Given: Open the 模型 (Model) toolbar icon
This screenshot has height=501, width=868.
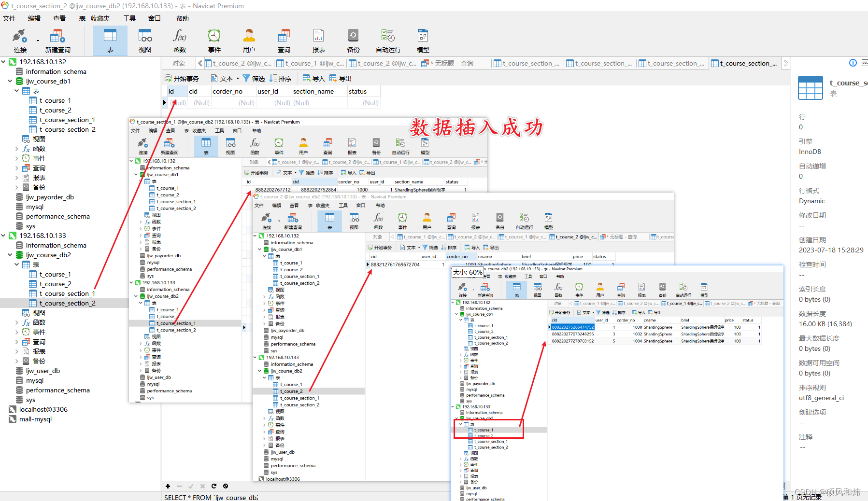Looking at the screenshot, I should 423,41.
